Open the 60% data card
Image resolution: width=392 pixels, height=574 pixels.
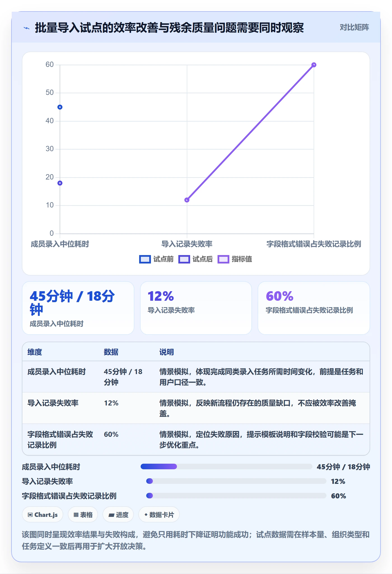click(314, 308)
